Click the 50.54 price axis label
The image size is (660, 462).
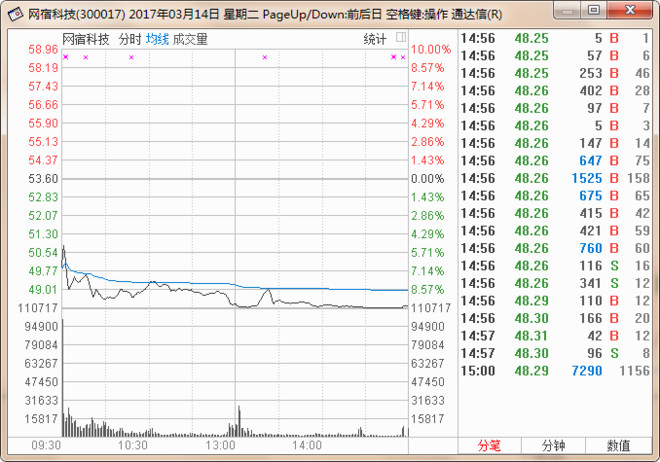43,252
